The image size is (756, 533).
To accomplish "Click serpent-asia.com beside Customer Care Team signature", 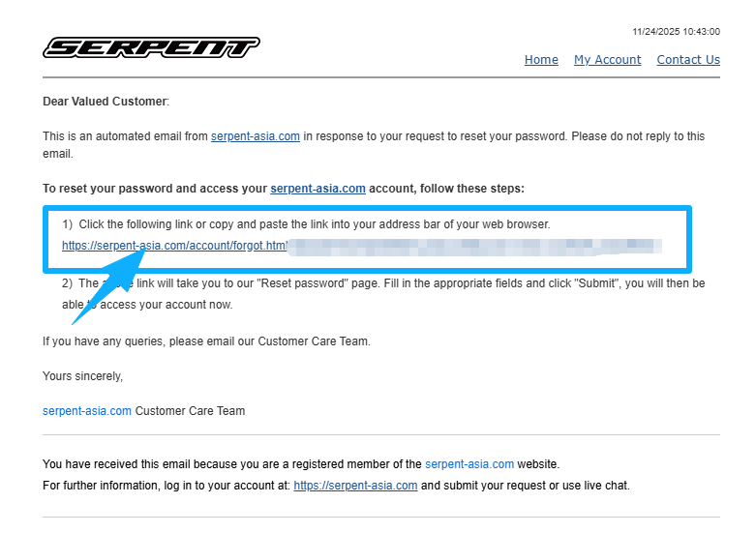I will pos(87,411).
